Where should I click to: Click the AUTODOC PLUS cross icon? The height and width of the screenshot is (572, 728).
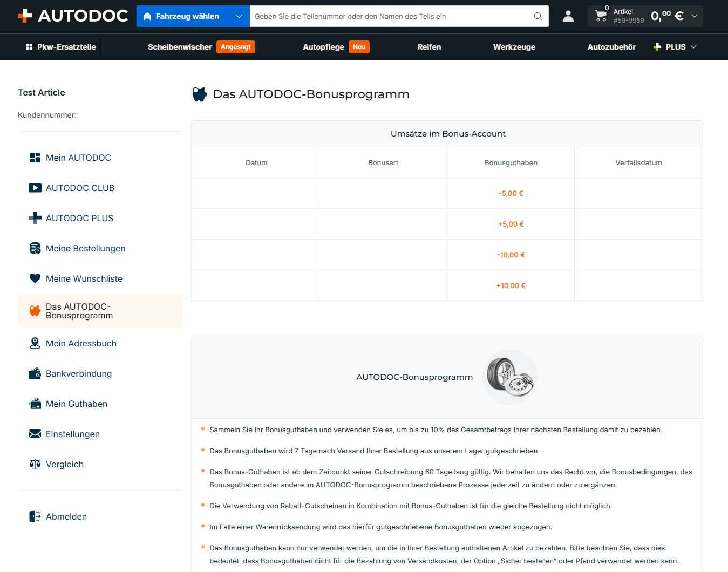click(x=35, y=218)
